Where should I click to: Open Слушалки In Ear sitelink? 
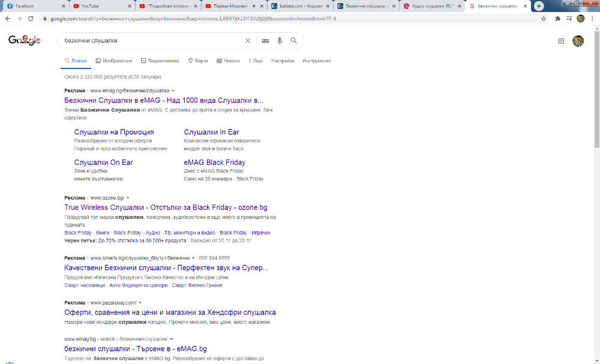coord(211,132)
